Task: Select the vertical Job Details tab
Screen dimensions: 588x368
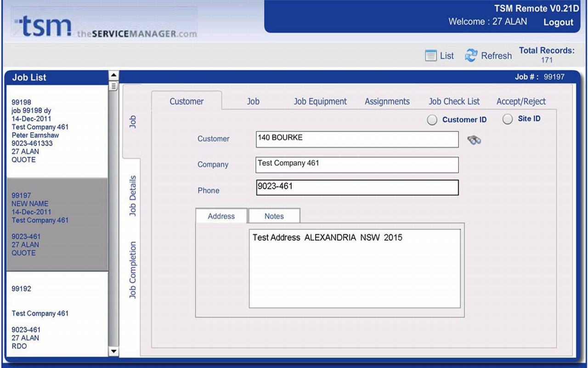Action: (132, 195)
